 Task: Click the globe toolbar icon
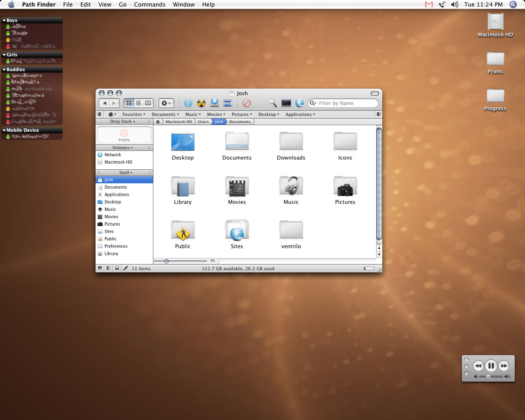[299, 103]
